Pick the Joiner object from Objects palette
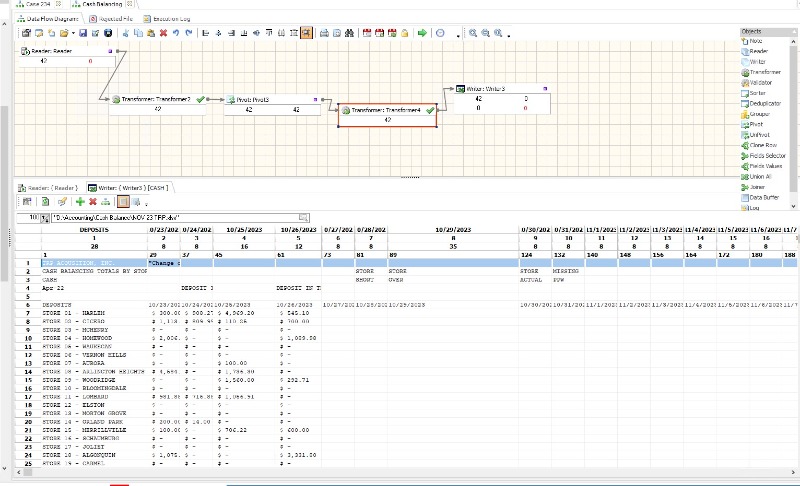Viewport: 800px width, 486px height. 754,187
